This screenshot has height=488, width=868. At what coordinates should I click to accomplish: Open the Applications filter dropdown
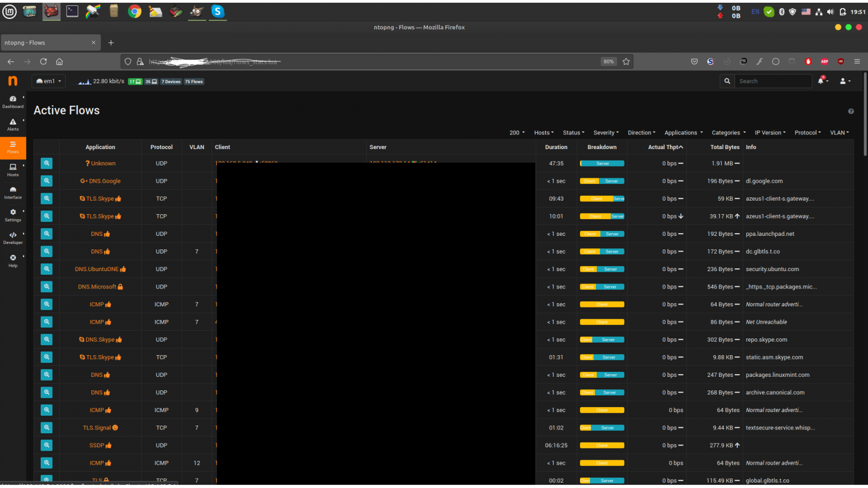683,133
